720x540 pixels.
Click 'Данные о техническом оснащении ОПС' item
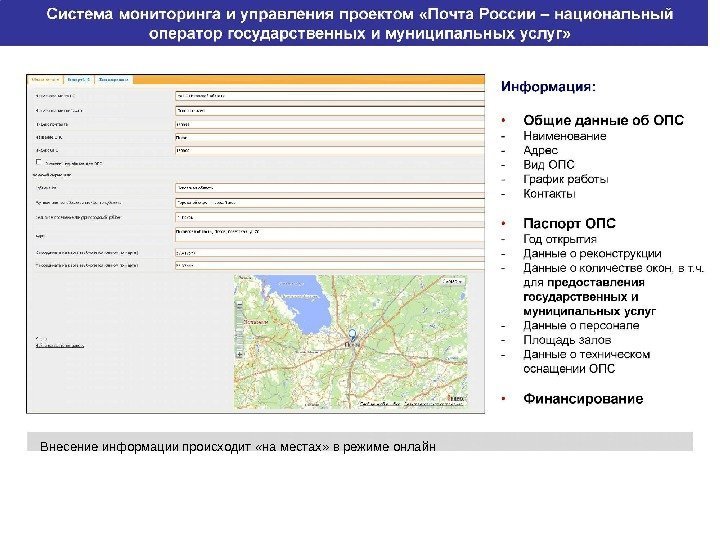(586, 362)
